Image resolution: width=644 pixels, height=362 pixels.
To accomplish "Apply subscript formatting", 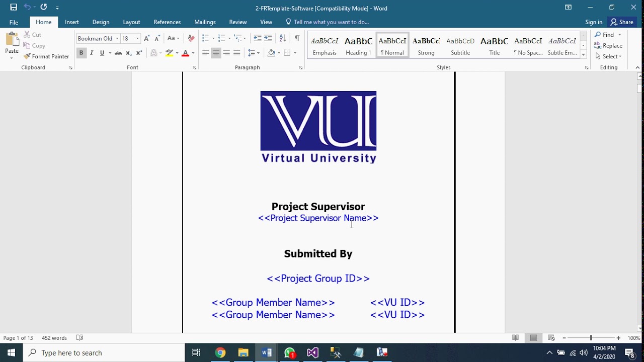I will (x=129, y=53).
